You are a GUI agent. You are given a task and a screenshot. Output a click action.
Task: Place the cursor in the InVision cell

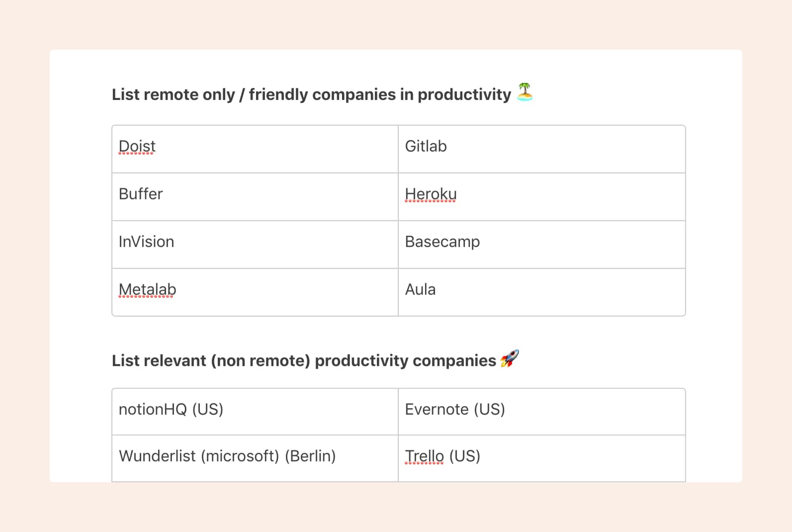pyautogui.click(x=255, y=245)
